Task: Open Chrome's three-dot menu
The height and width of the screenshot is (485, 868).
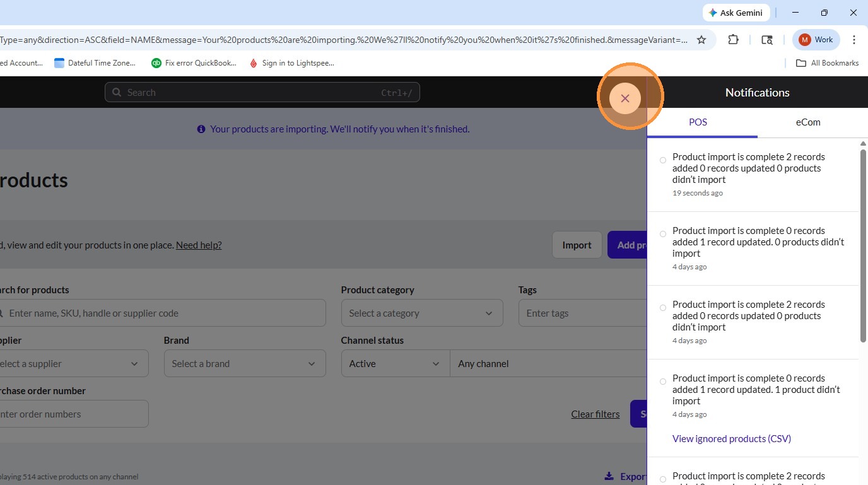Action: [854, 40]
